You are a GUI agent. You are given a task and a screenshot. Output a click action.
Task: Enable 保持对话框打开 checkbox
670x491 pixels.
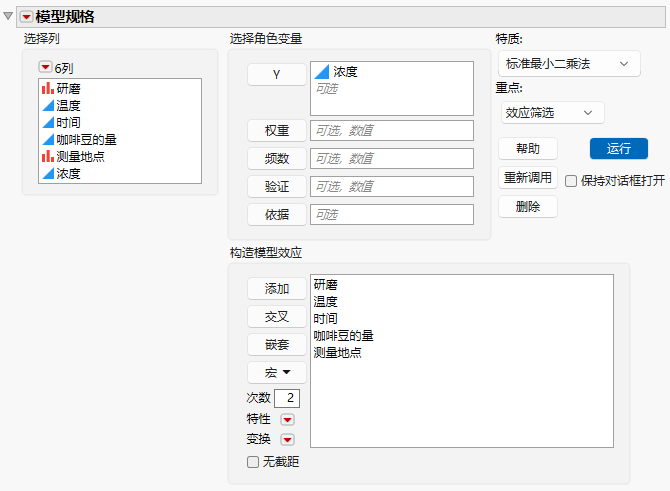click(x=571, y=181)
